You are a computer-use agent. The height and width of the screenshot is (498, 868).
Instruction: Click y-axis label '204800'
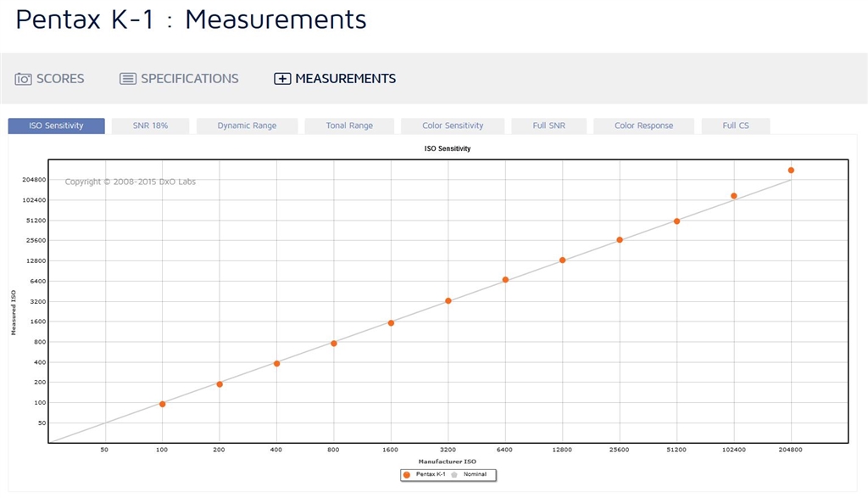[34, 180]
